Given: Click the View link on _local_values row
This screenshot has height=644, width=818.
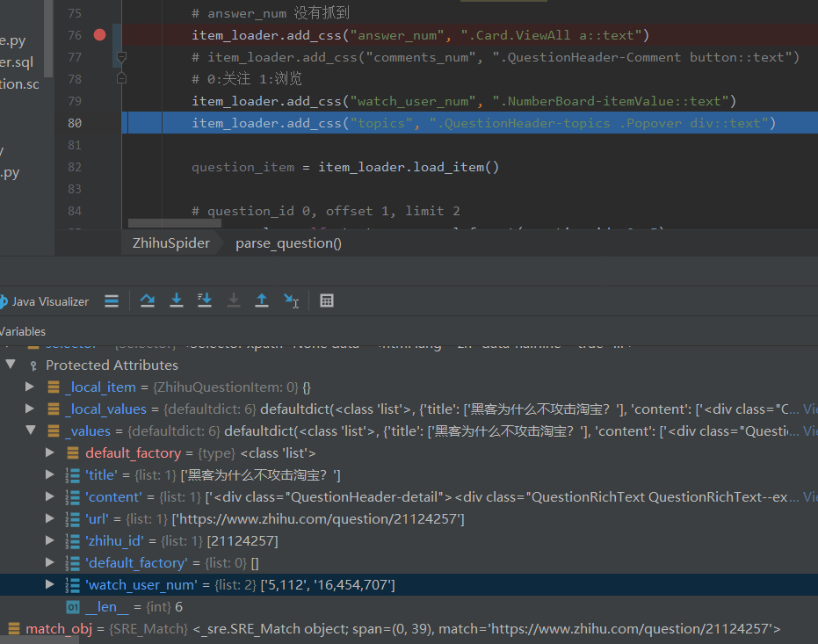Looking at the screenshot, I should pyautogui.click(x=810, y=409).
